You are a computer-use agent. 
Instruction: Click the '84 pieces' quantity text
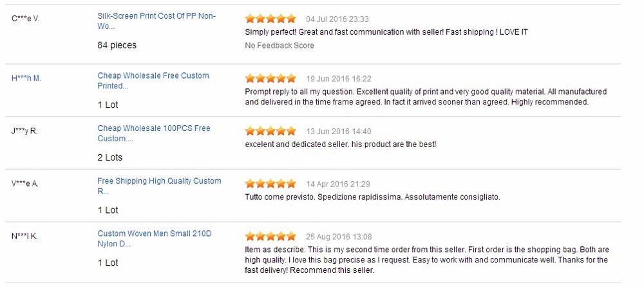117,45
